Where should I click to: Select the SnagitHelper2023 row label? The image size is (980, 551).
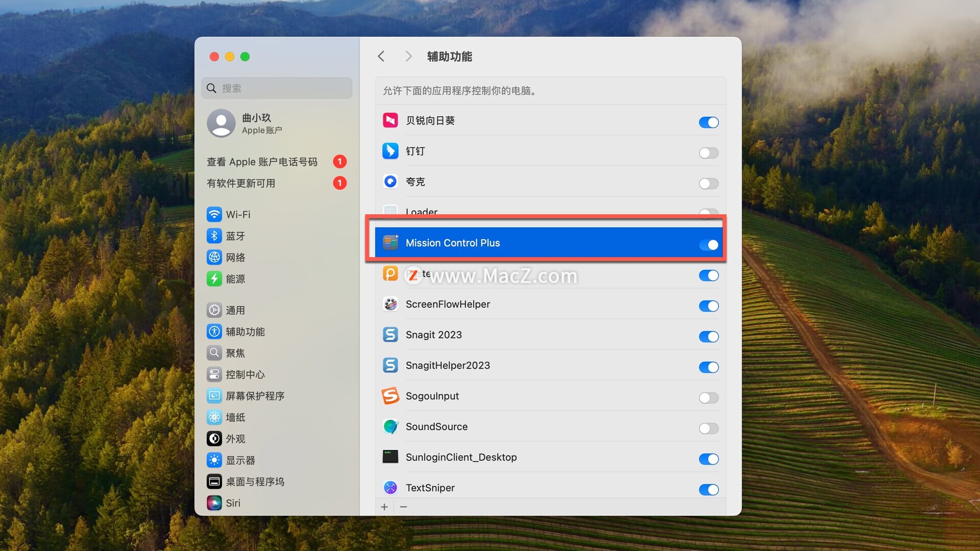pos(448,365)
